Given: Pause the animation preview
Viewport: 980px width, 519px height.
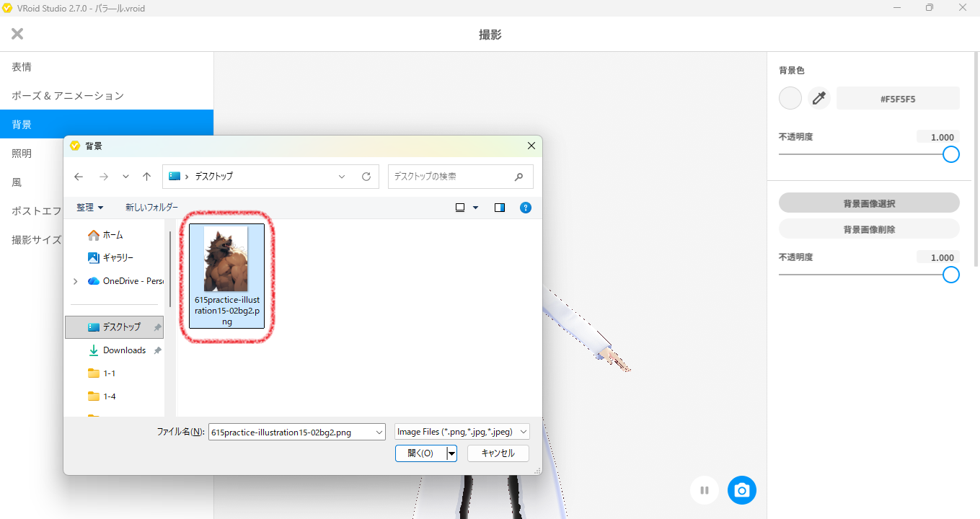Looking at the screenshot, I should (x=705, y=491).
